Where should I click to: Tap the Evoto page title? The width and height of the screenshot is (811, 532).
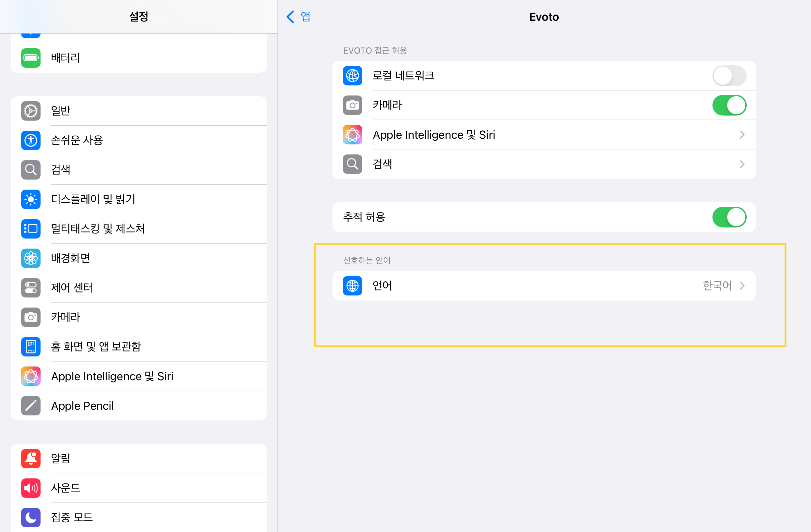tap(544, 17)
